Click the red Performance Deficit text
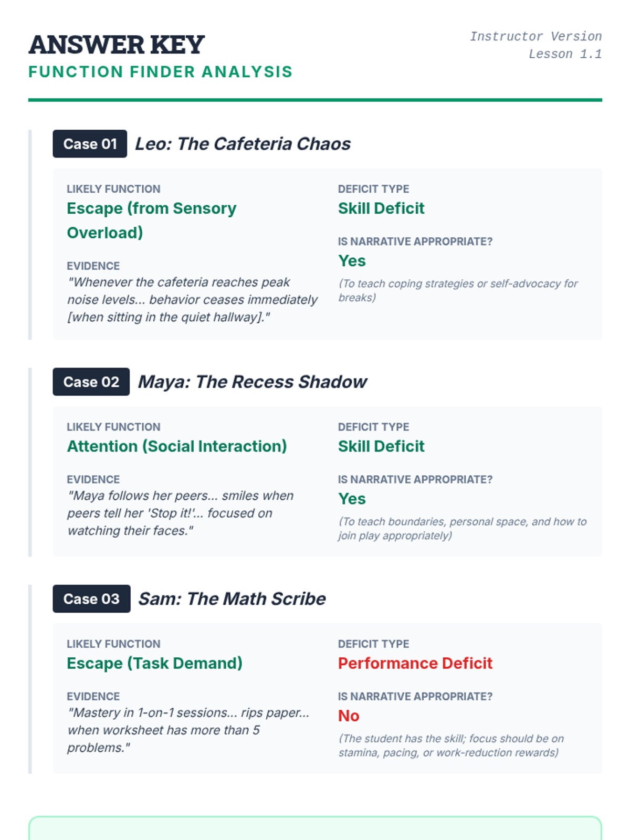 pos(415,663)
